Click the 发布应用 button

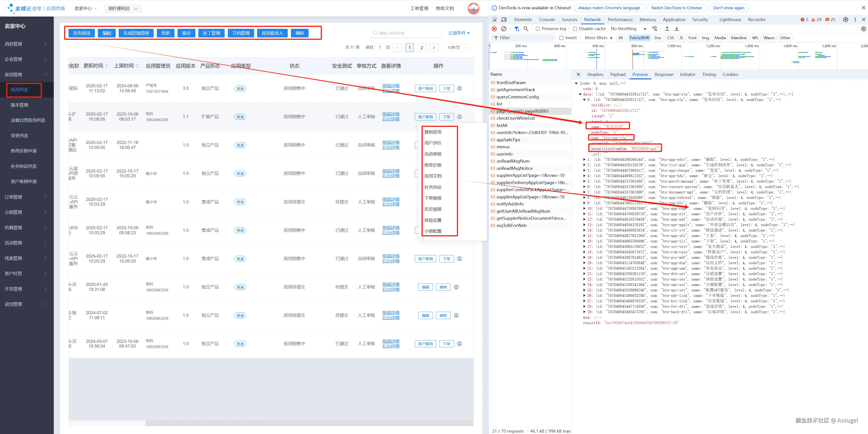[81, 33]
